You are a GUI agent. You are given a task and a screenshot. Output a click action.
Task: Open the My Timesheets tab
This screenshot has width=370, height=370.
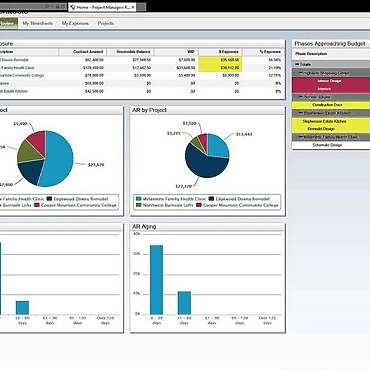38,23
